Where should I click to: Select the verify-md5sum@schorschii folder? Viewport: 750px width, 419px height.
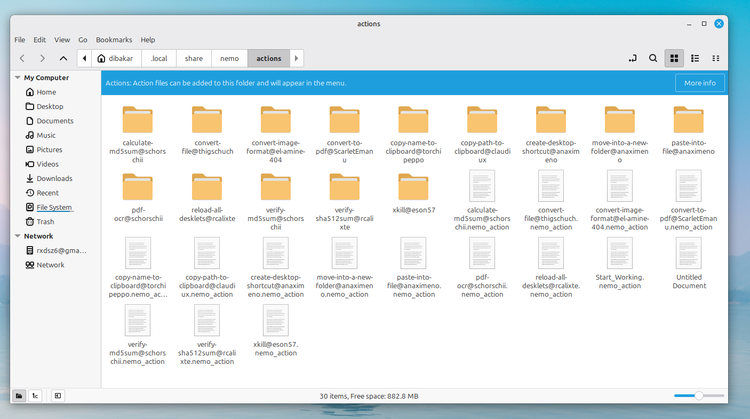[276, 201]
